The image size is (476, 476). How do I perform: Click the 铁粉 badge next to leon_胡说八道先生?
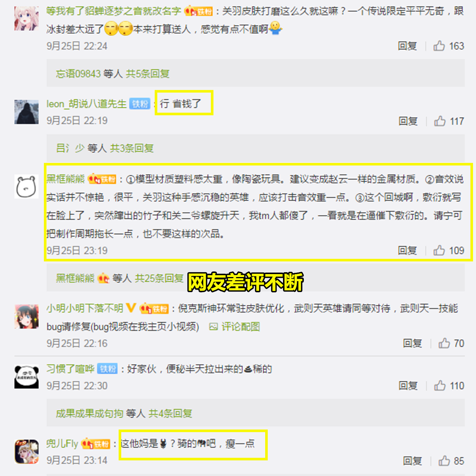click(x=140, y=104)
